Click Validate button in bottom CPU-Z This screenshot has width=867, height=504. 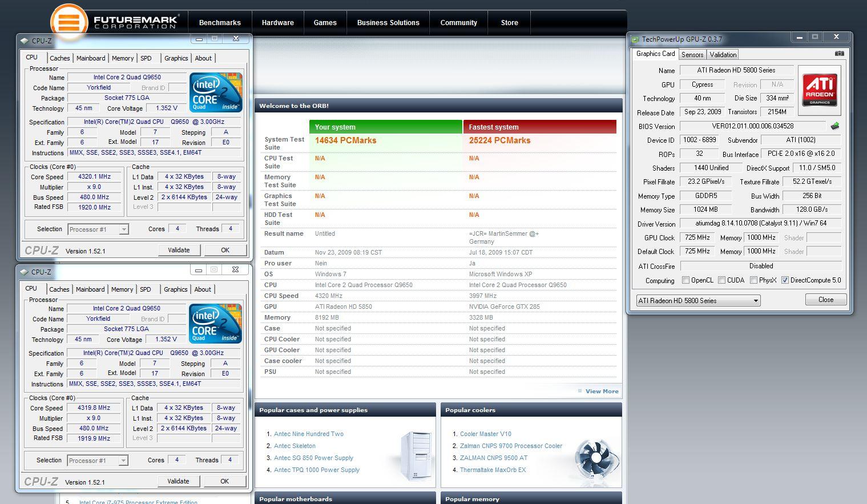(x=178, y=481)
